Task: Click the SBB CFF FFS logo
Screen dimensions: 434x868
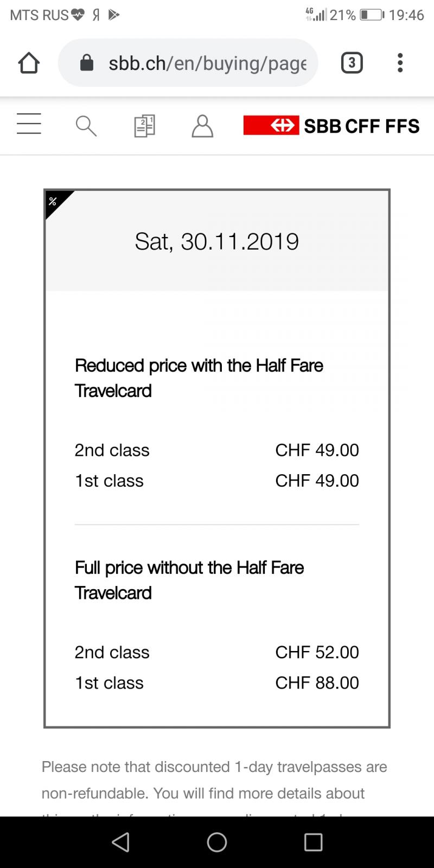Action: [331, 126]
